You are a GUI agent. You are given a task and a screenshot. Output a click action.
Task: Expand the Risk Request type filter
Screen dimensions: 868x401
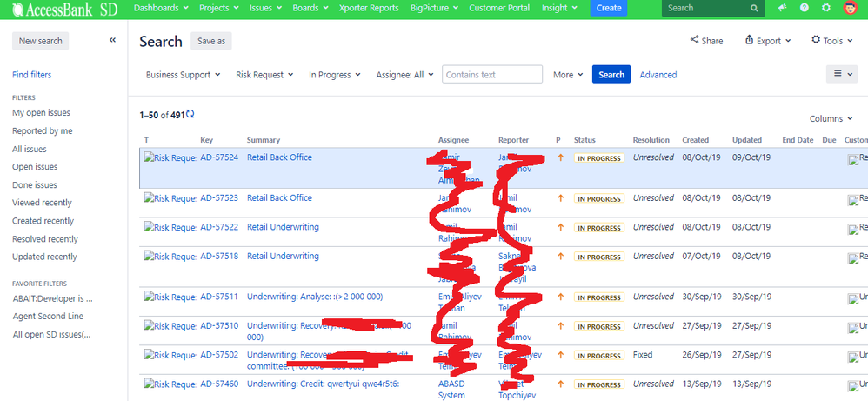click(264, 75)
